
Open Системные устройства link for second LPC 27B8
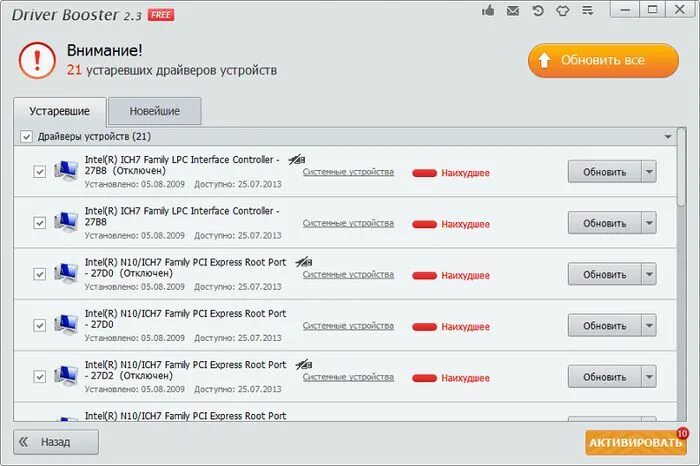pyautogui.click(x=348, y=223)
